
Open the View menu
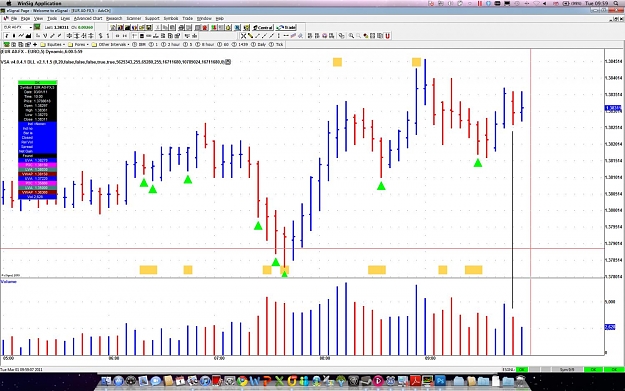(x=38, y=18)
